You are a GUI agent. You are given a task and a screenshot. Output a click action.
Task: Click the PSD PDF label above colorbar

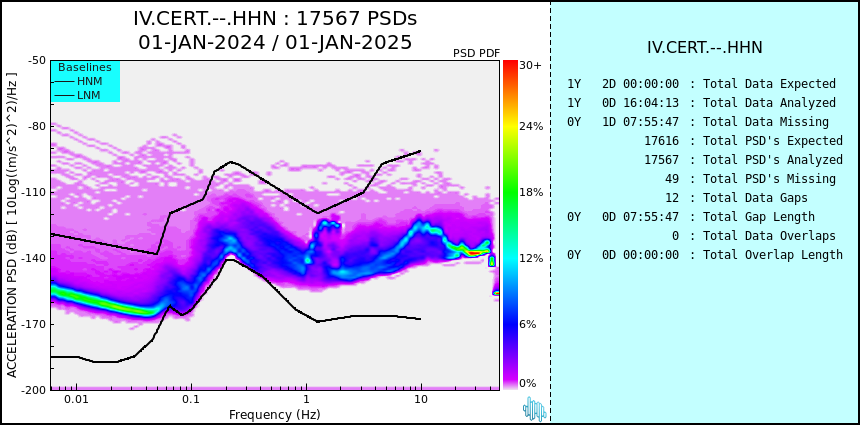(477, 53)
